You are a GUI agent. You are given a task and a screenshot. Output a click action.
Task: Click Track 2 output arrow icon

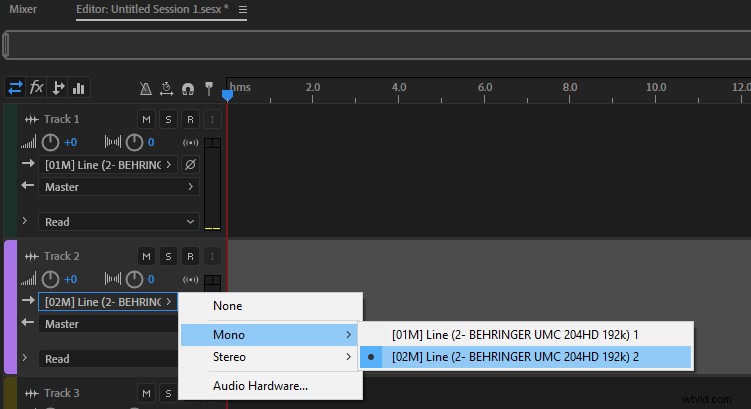tap(28, 322)
